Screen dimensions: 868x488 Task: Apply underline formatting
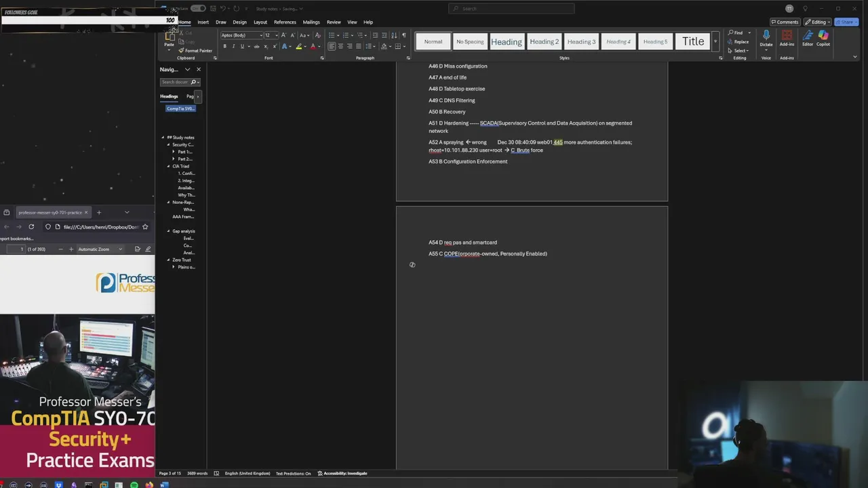pyautogui.click(x=242, y=46)
